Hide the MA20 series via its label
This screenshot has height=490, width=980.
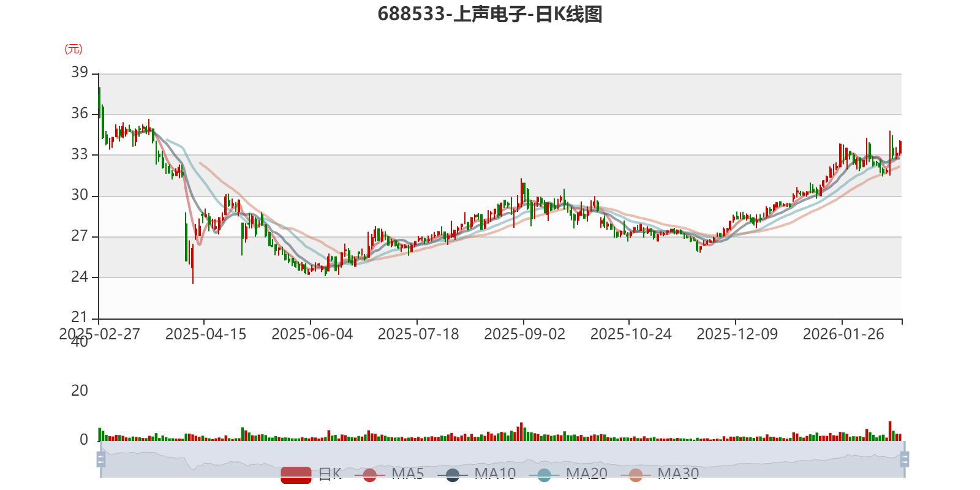tap(586, 473)
